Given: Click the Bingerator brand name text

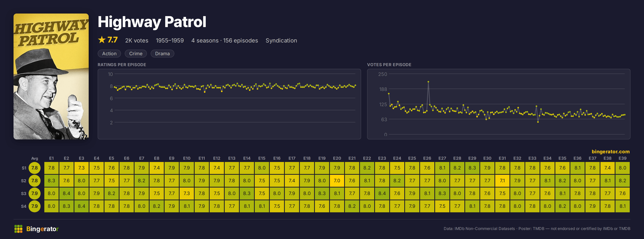Looking at the screenshot, I should coord(42,229).
